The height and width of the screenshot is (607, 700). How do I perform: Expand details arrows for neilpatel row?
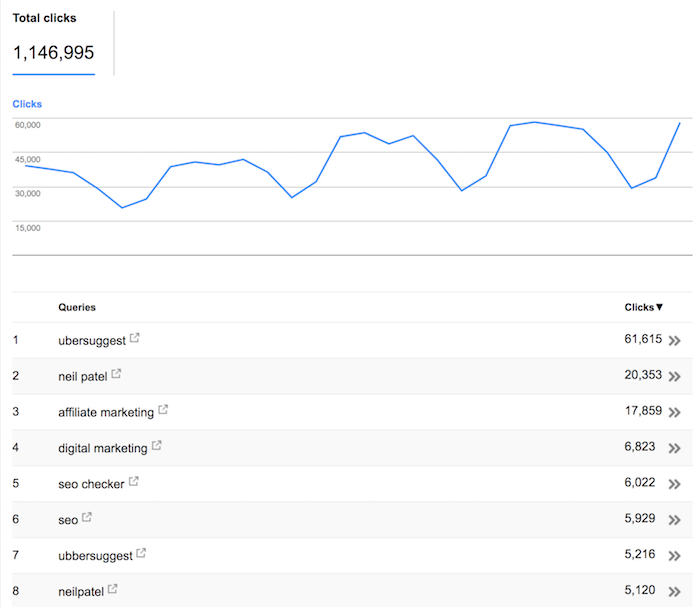tap(675, 592)
